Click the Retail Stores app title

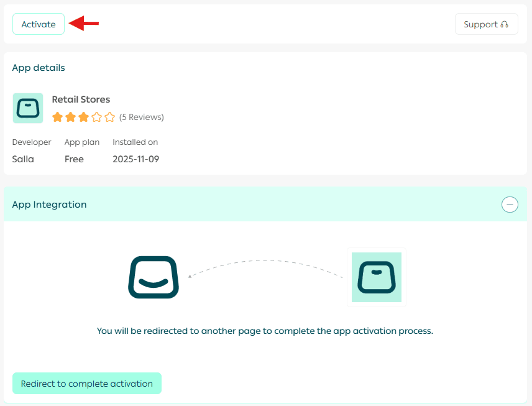click(81, 99)
